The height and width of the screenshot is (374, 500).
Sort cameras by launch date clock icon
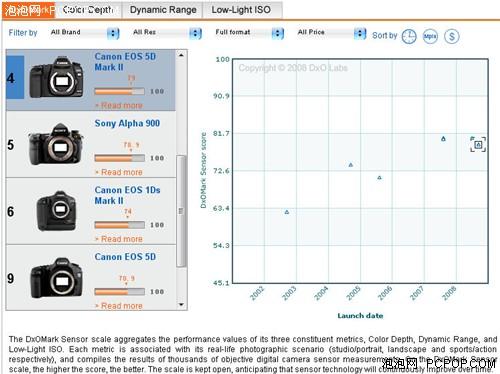click(409, 36)
